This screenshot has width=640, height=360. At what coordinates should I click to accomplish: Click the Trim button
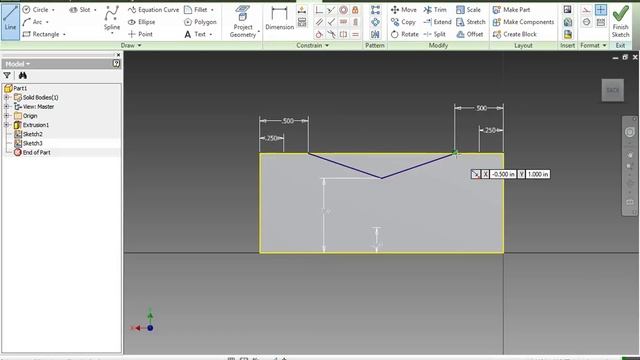point(435,10)
